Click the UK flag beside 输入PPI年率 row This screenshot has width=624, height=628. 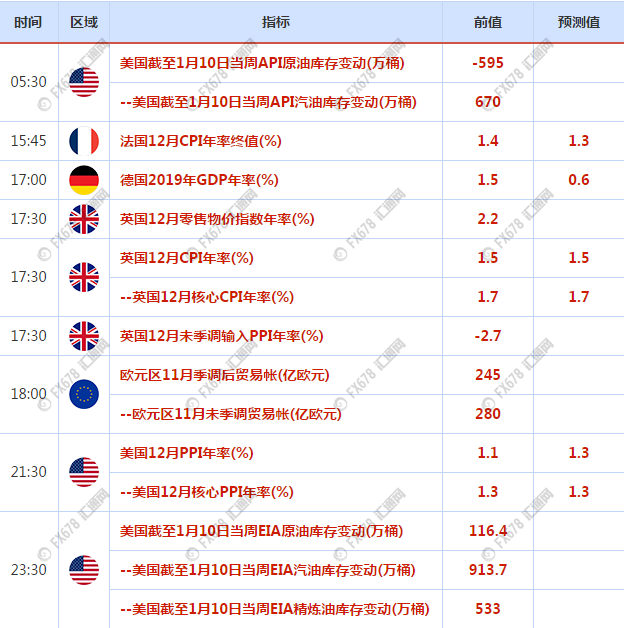84,336
